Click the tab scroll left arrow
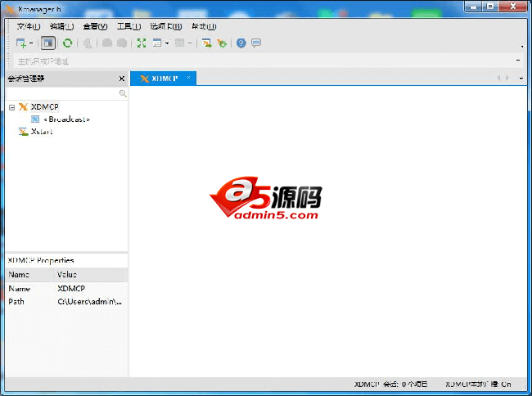Image resolution: width=532 pixels, height=396 pixels. coord(498,78)
